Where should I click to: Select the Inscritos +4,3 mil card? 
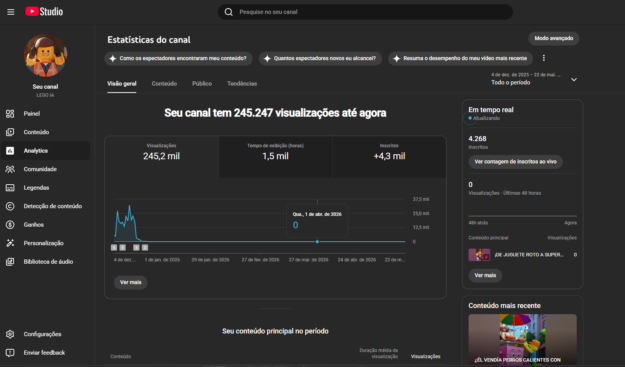(x=389, y=157)
